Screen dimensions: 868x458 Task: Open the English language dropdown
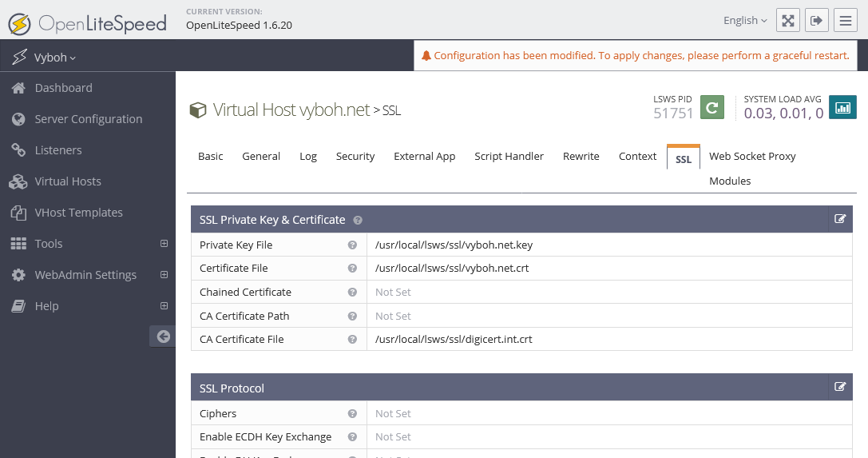tap(745, 21)
